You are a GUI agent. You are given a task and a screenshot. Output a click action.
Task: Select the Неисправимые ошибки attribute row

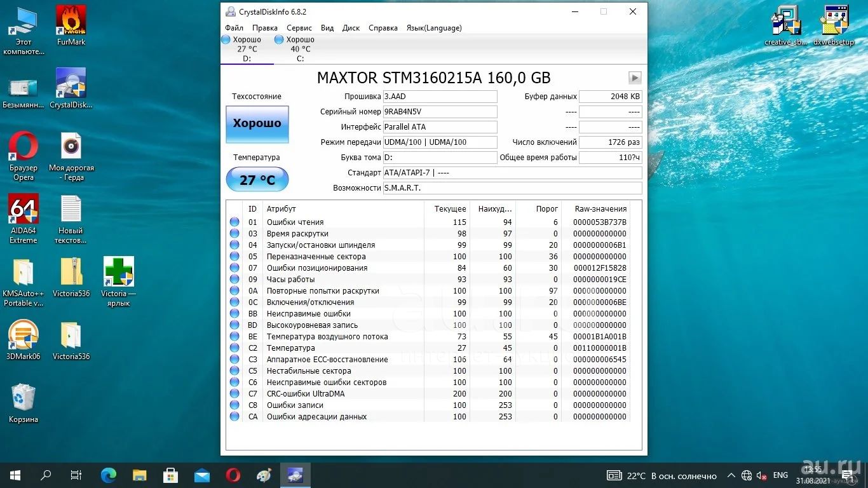pyautogui.click(x=429, y=314)
